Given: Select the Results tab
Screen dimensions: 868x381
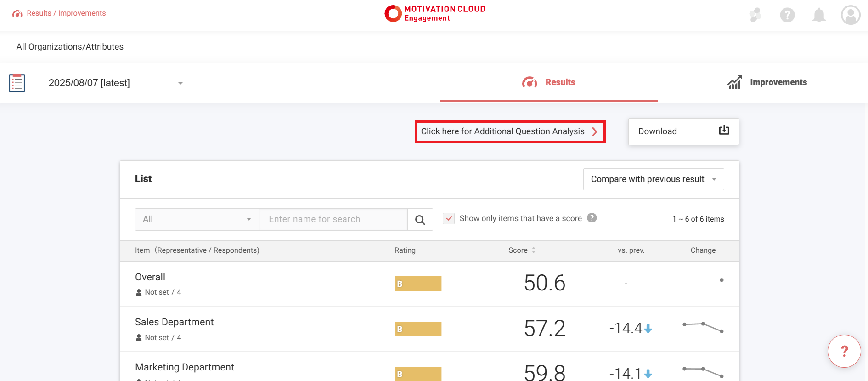Looking at the screenshot, I should (548, 83).
